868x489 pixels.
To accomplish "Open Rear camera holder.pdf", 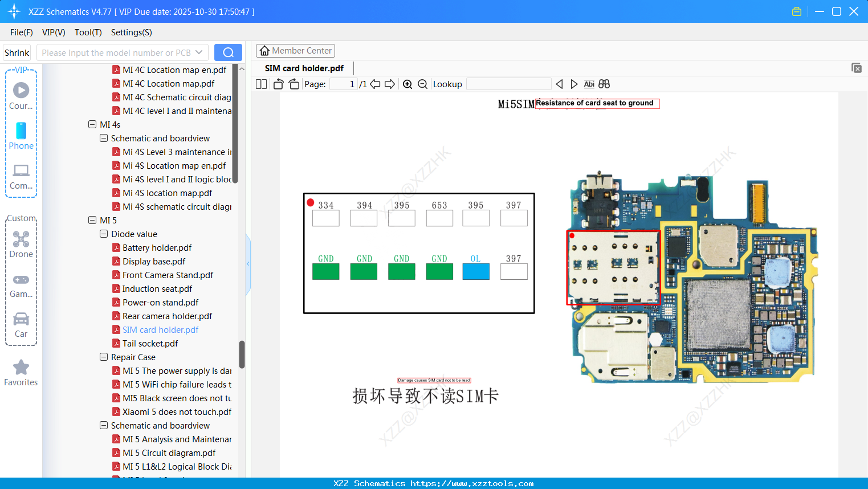I will click(167, 316).
